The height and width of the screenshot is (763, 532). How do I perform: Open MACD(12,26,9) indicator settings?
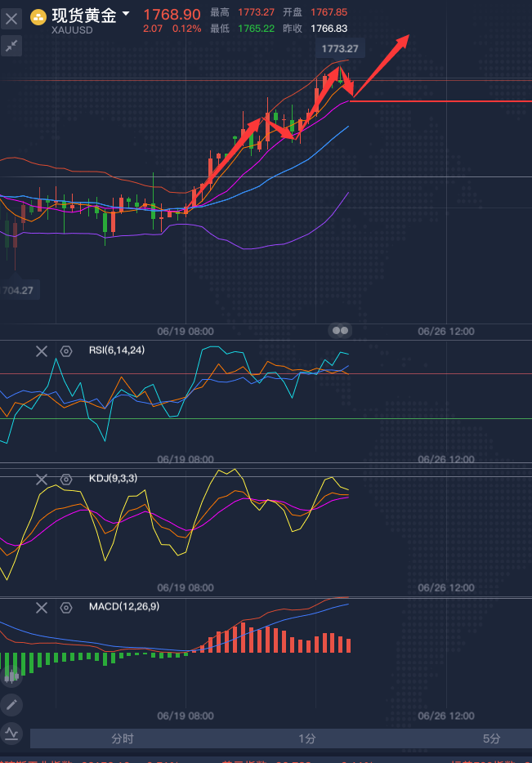(66, 607)
